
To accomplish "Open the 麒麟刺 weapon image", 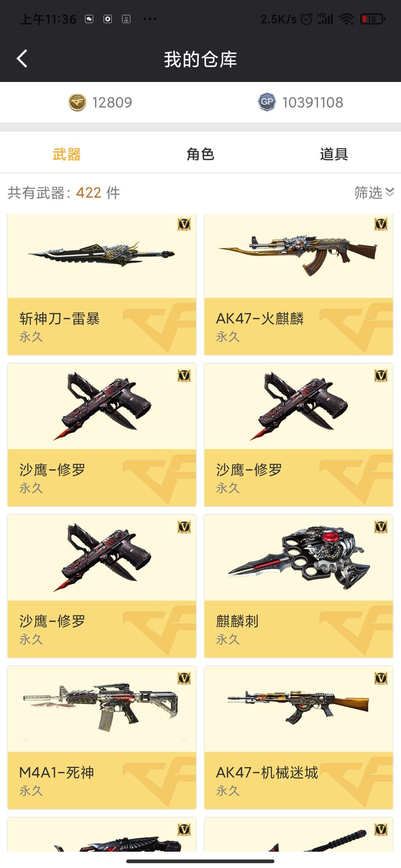I will click(299, 557).
